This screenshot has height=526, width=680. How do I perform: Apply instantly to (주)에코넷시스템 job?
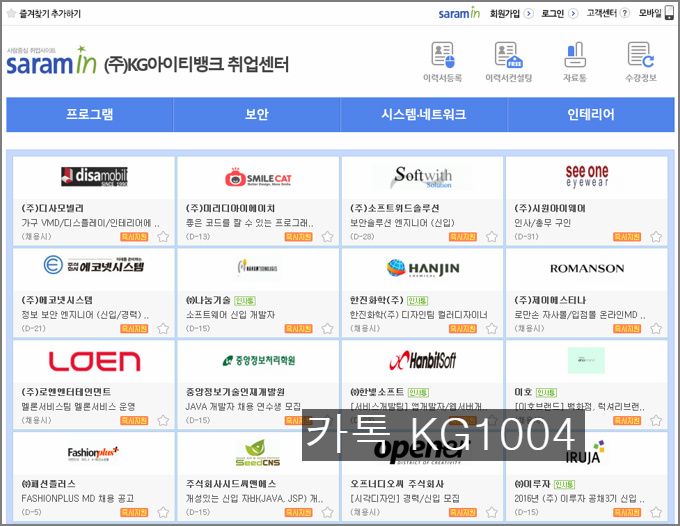(134, 329)
